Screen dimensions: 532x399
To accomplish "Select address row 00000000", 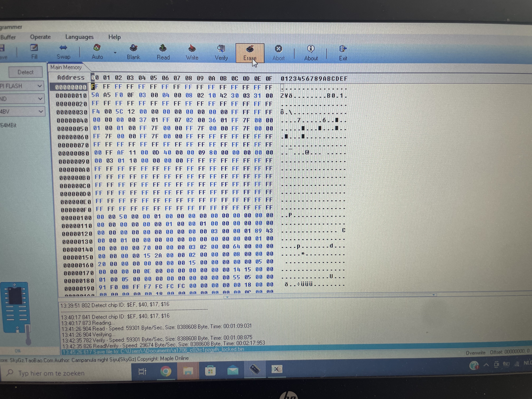I will pyautogui.click(x=71, y=87).
